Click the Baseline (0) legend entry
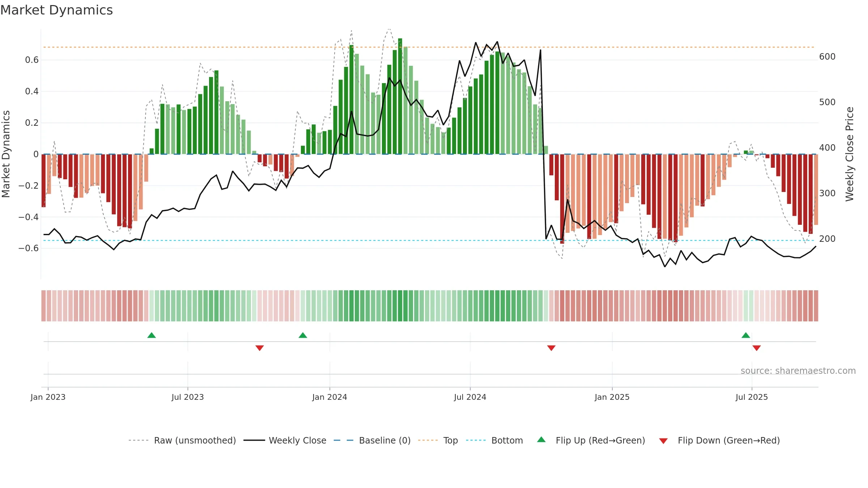Screen dimensions: 868x488 click(372, 440)
